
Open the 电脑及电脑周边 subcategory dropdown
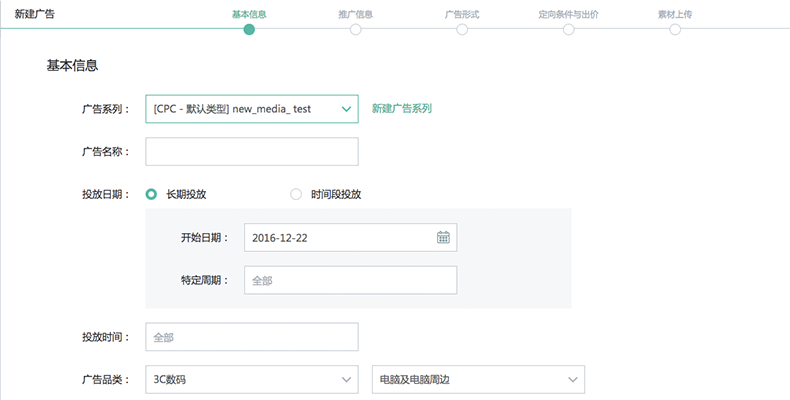tap(478, 379)
